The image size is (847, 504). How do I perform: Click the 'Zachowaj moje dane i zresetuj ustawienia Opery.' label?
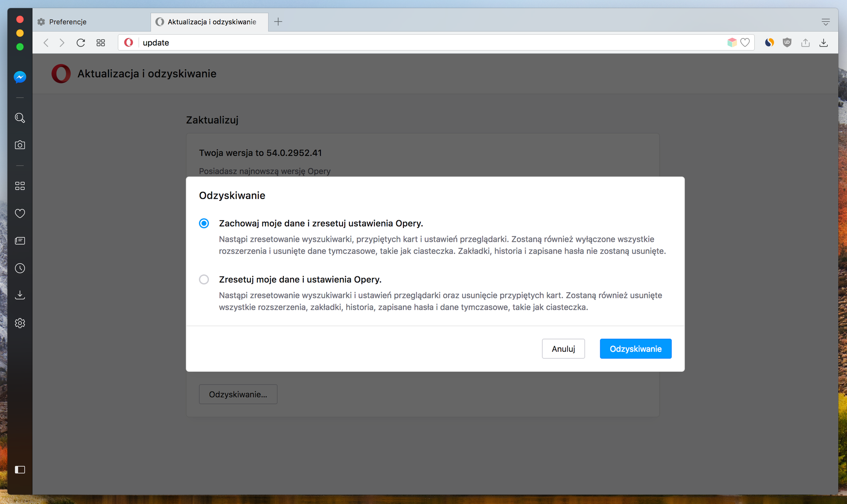click(321, 223)
